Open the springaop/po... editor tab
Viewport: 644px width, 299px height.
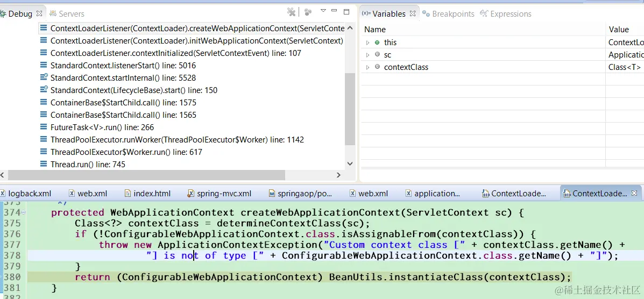300,194
